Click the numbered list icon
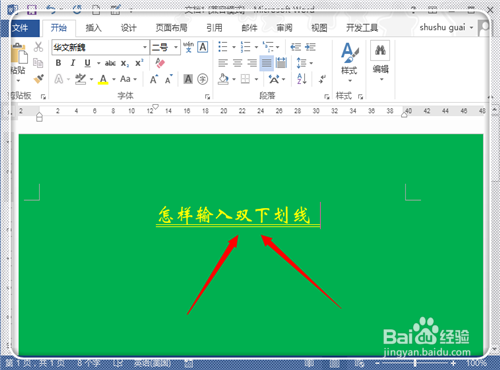Image resolution: width=500 pixels, height=370 pixels. tap(245, 47)
